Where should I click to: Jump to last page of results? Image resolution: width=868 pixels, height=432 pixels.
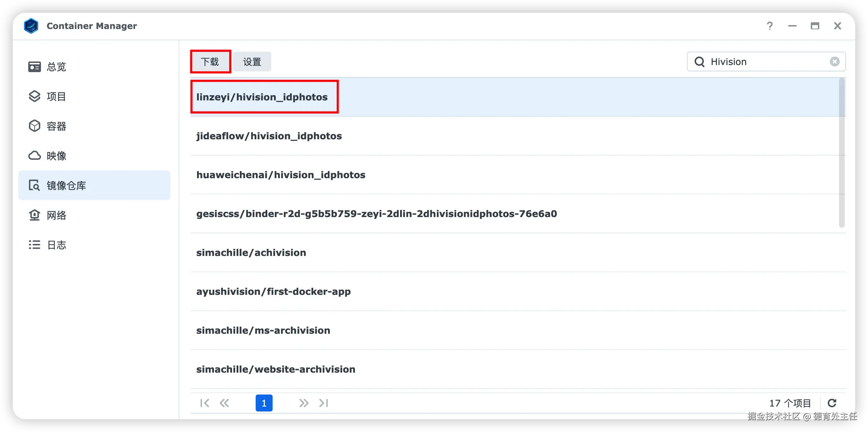click(x=323, y=403)
